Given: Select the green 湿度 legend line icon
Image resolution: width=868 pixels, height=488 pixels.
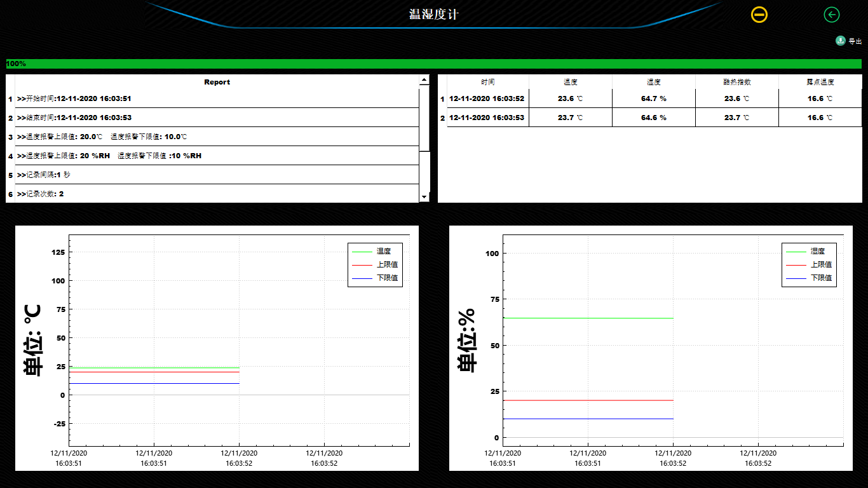Looking at the screenshot, I should click(796, 251).
